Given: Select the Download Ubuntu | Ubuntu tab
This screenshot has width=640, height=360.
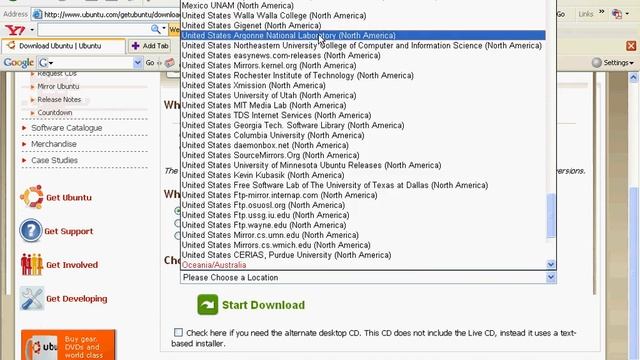Looking at the screenshot, I should (x=63, y=46).
